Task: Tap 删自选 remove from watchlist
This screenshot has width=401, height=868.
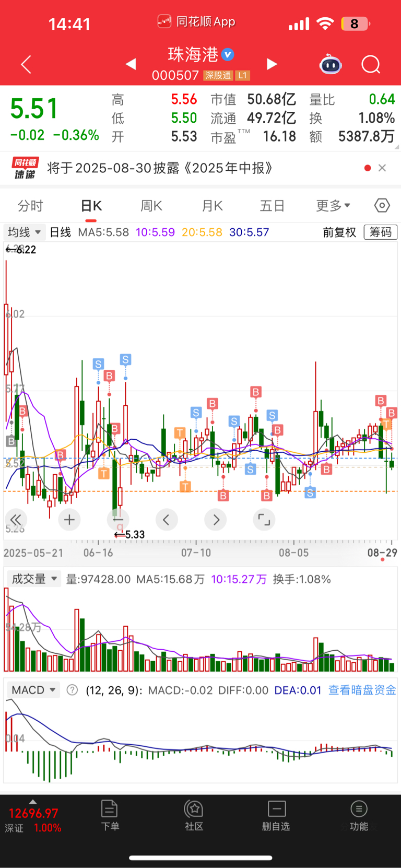Action: click(276, 815)
